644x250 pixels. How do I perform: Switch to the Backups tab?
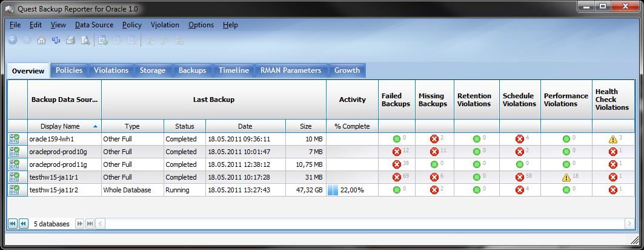click(192, 70)
